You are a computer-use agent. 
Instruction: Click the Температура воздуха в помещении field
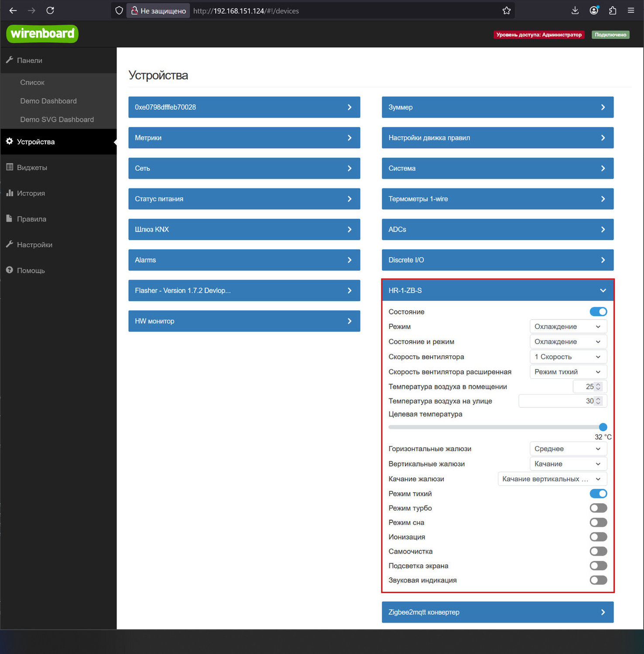(x=589, y=387)
